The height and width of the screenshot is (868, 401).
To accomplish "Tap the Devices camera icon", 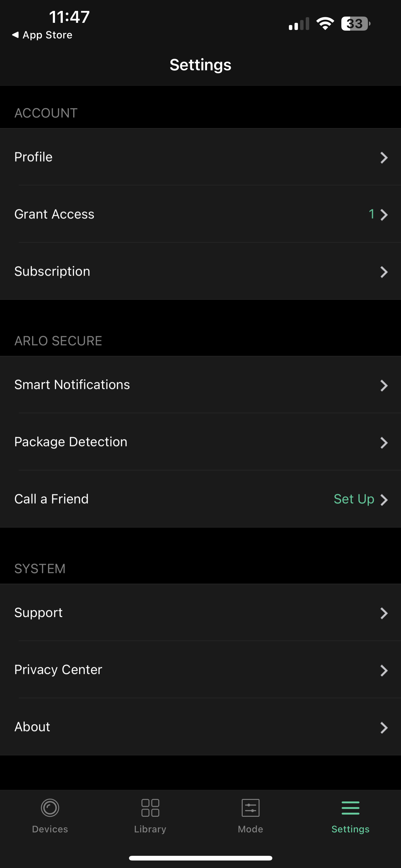I will point(50,808).
